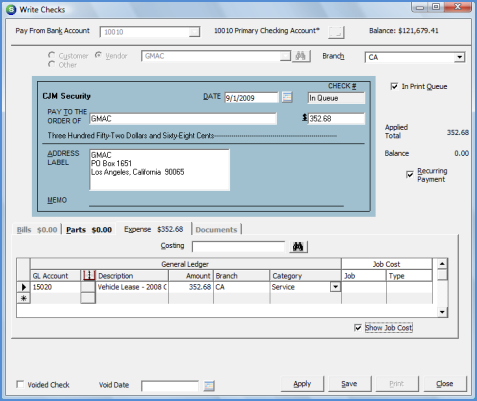Disable the Show Job Cost checkbox
Screen dimensions: 477x401
point(358,328)
